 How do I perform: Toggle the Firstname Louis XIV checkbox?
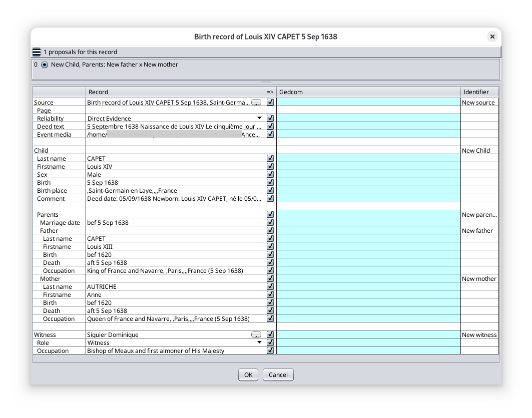coord(270,166)
